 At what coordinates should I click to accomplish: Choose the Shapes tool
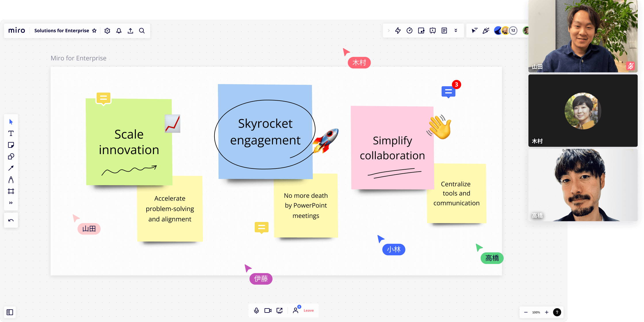pyautogui.click(x=11, y=156)
